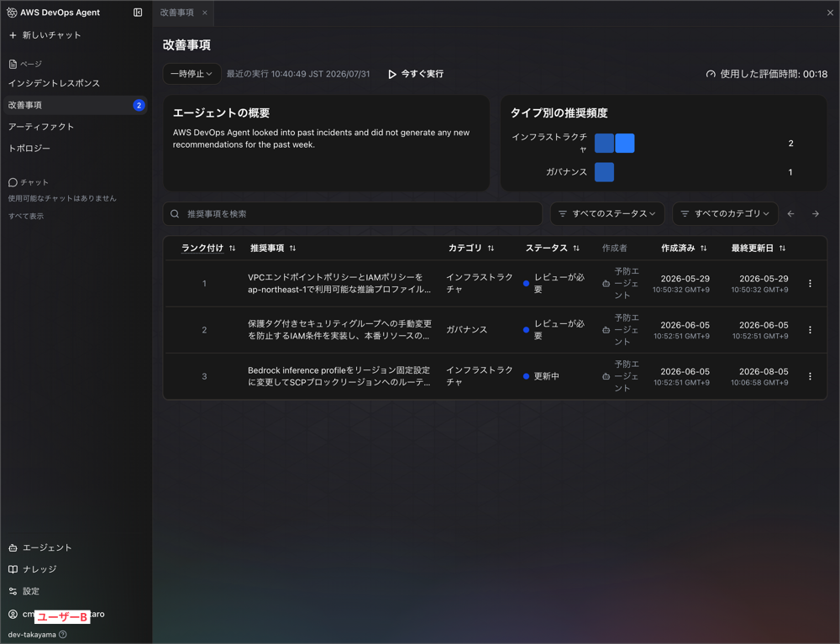Open the すべてのステータス filter dropdown
The height and width of the screenshot is (644, 840).
pos(607,213)
